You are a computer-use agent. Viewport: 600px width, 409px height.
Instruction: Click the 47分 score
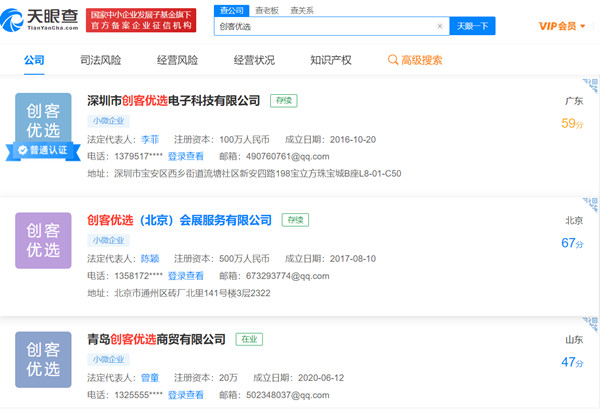572,362
